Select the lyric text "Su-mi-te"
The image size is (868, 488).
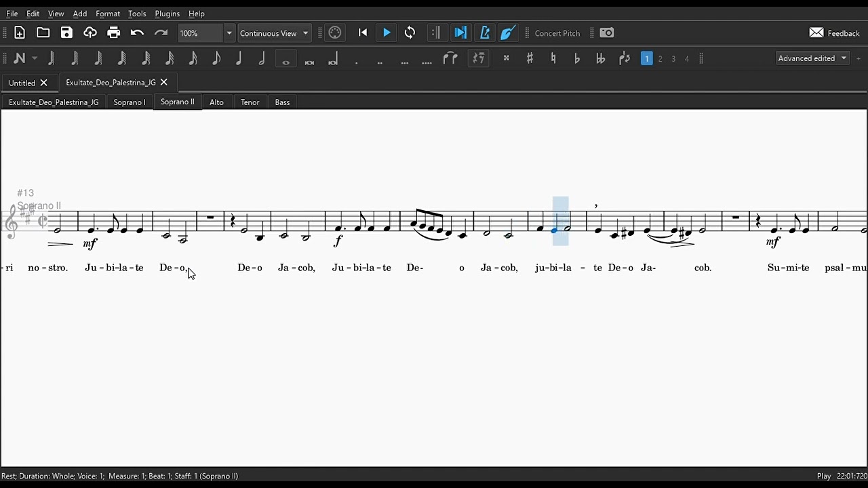[x=788, y=268]
